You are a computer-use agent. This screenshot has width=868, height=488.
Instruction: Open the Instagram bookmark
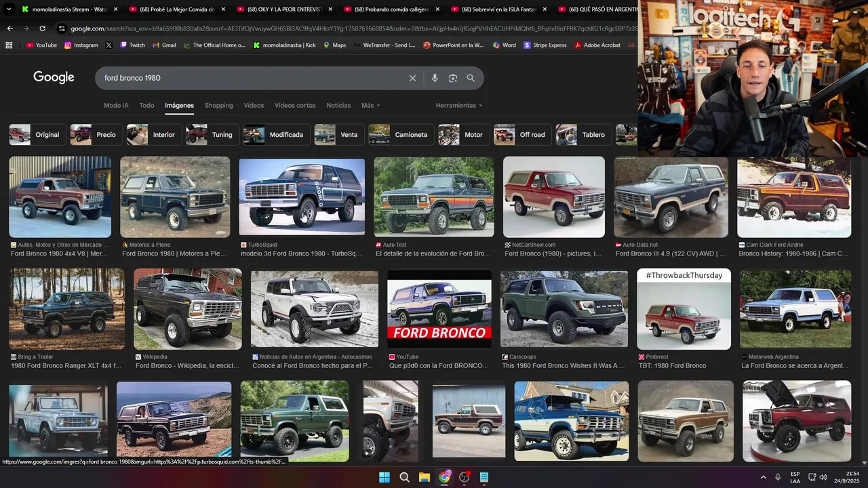click(x=81, y=45)
